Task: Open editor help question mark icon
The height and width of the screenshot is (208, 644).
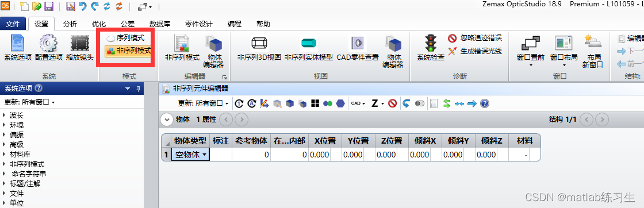Action: pos(485,103)
